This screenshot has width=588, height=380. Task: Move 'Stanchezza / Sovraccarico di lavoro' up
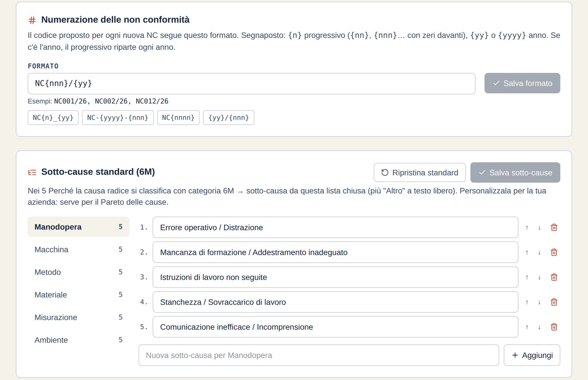(x=527, y=302)
